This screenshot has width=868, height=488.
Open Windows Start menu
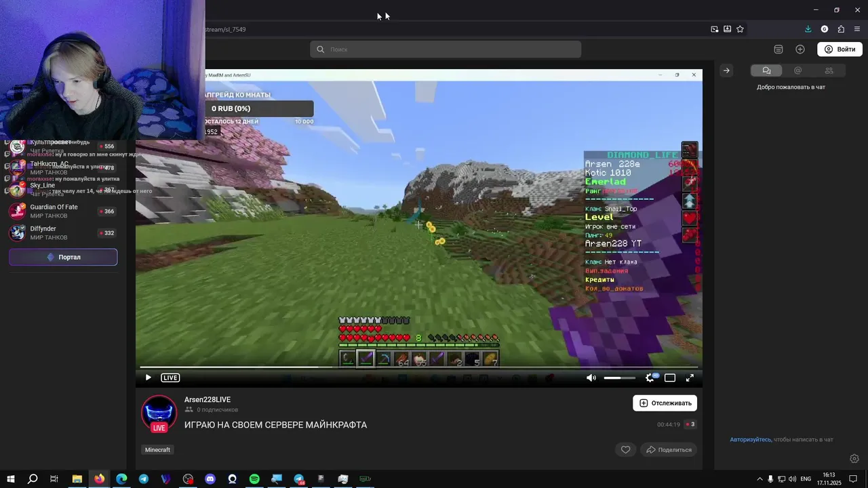click(x=11, y=479)
